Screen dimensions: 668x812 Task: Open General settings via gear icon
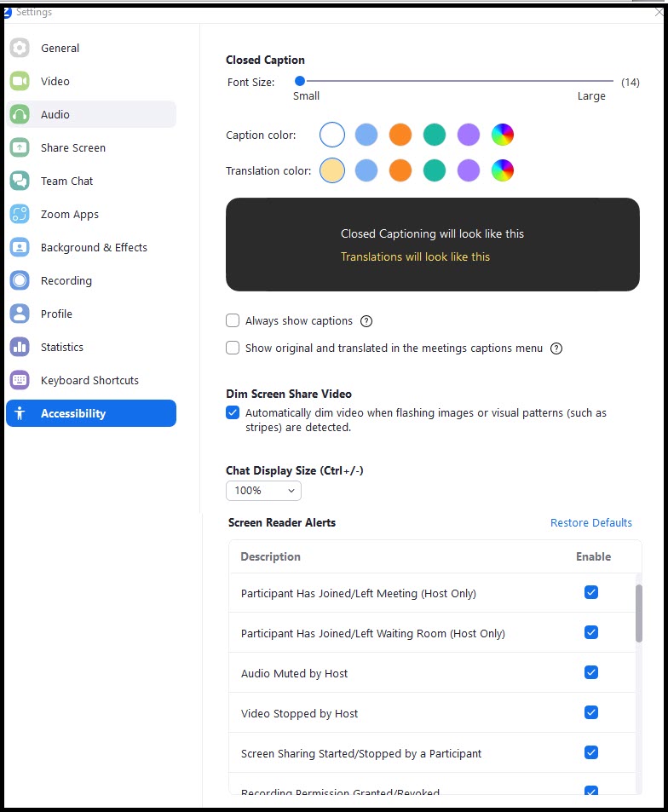[x=20, y=49]
